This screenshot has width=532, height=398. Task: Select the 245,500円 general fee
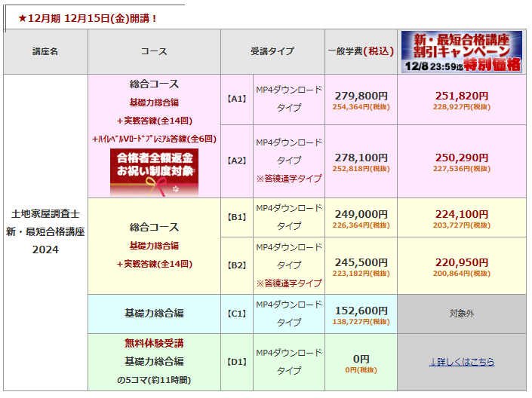(x=361, y=262)
